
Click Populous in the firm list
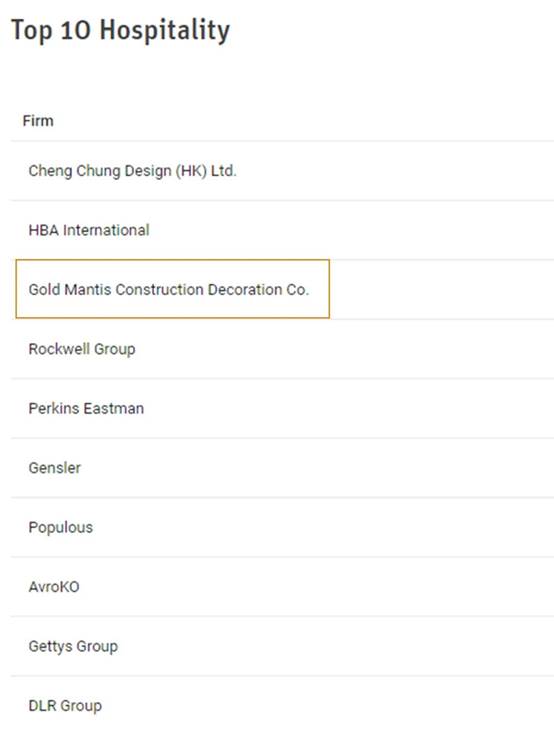61,527
